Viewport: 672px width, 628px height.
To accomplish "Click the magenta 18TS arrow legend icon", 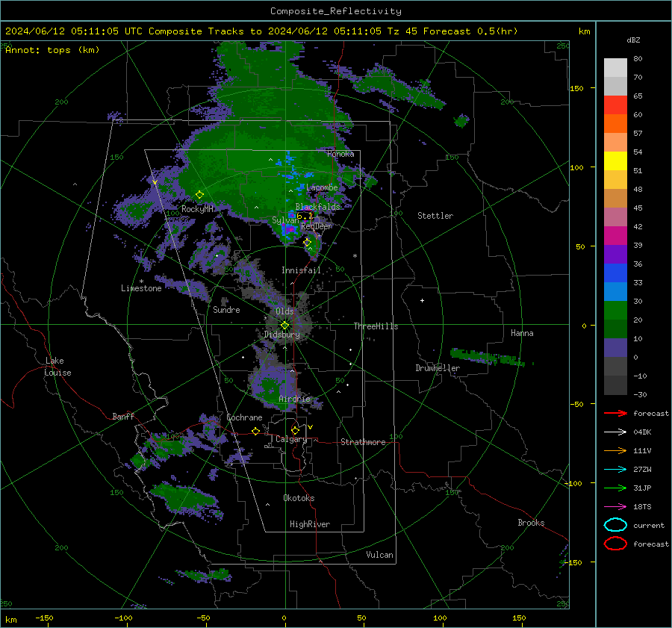I will pos(615,507).
